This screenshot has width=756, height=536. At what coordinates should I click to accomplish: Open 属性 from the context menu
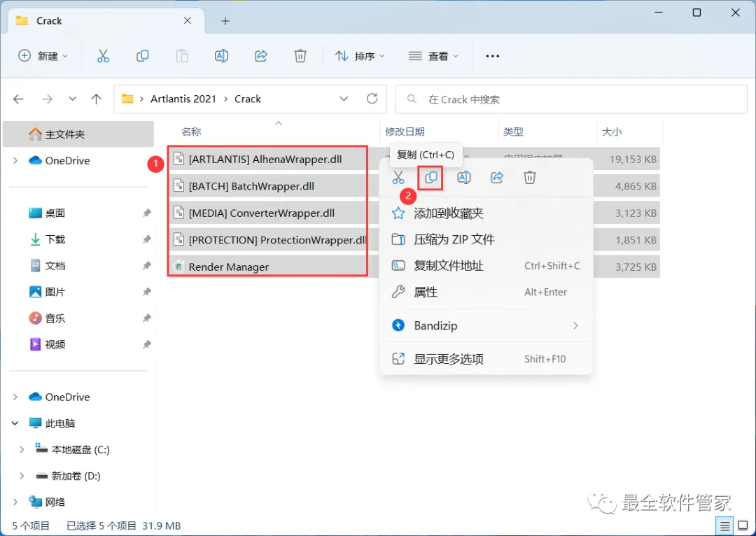pos(486,292)
